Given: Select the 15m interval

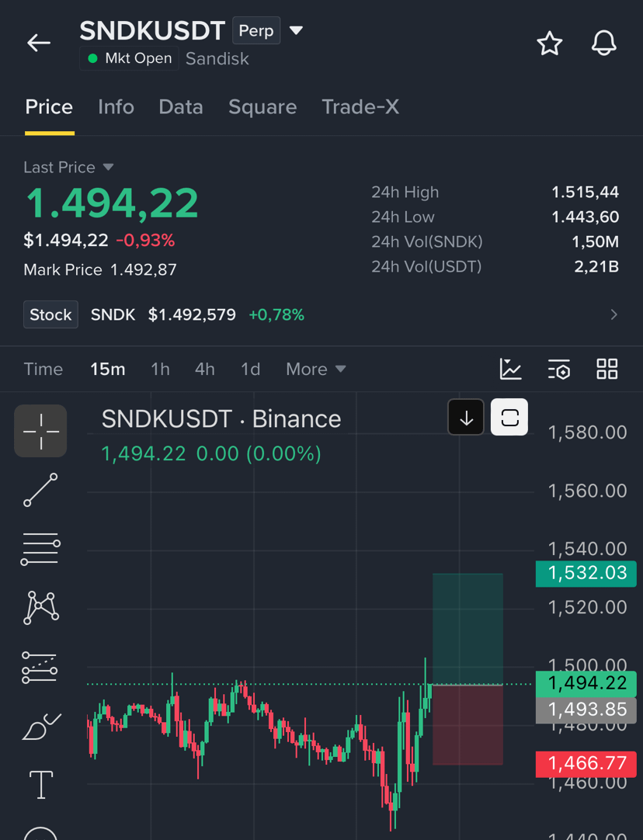Looking at the screenshot, I should (108, 369).
